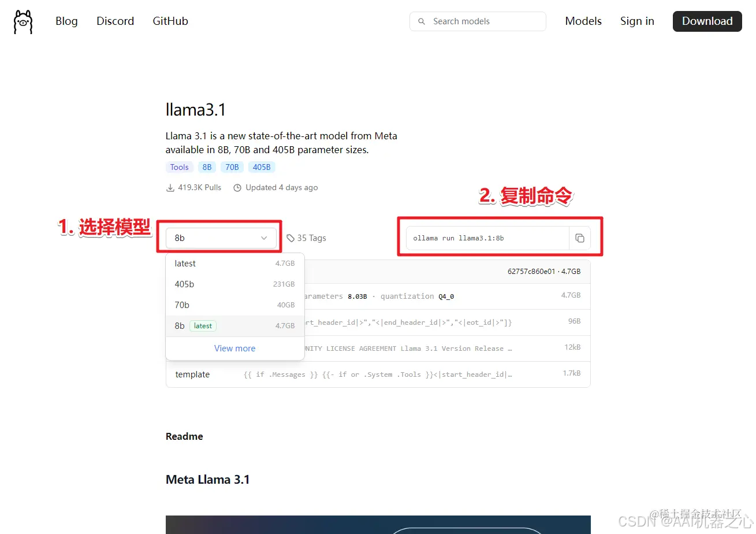Click the search magnifier icon
Image resolution: width=756 pixels, height=534 pixels.
[422, 21]
